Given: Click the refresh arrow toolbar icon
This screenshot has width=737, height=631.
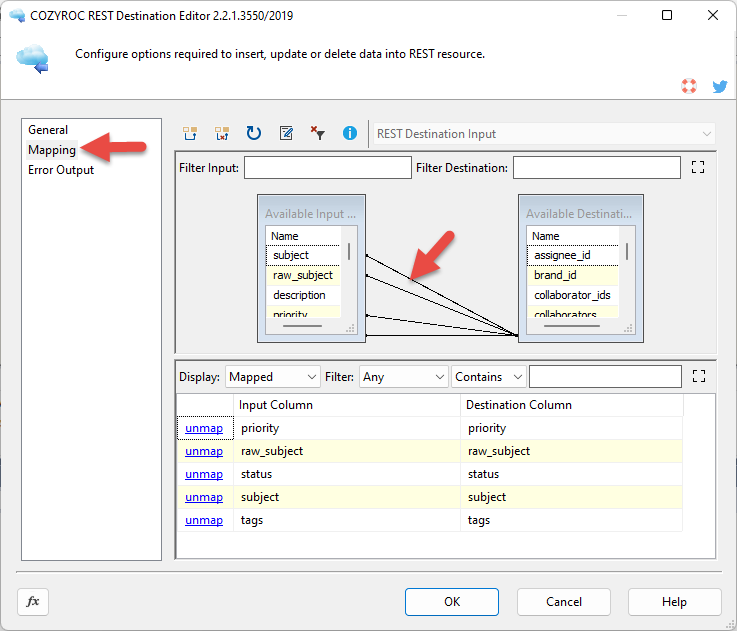Looking at the screenshot, I should pyautogui.click(x=254, y=134).
